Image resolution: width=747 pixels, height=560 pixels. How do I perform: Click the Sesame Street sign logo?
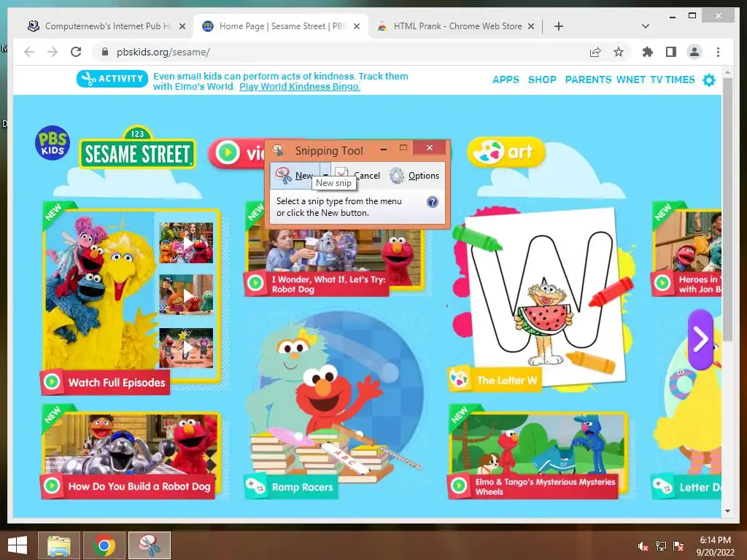(x=137, y=148)
